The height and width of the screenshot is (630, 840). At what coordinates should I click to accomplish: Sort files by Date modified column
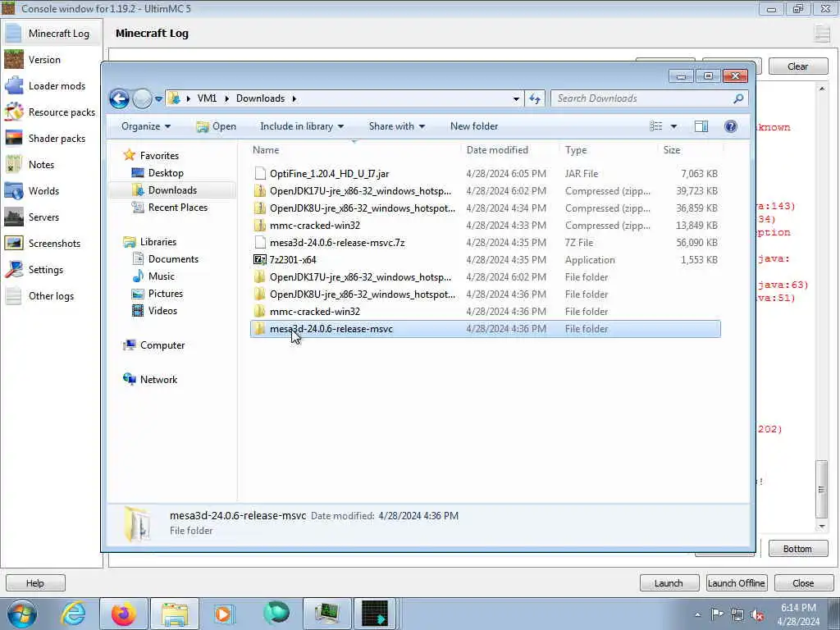509,151
